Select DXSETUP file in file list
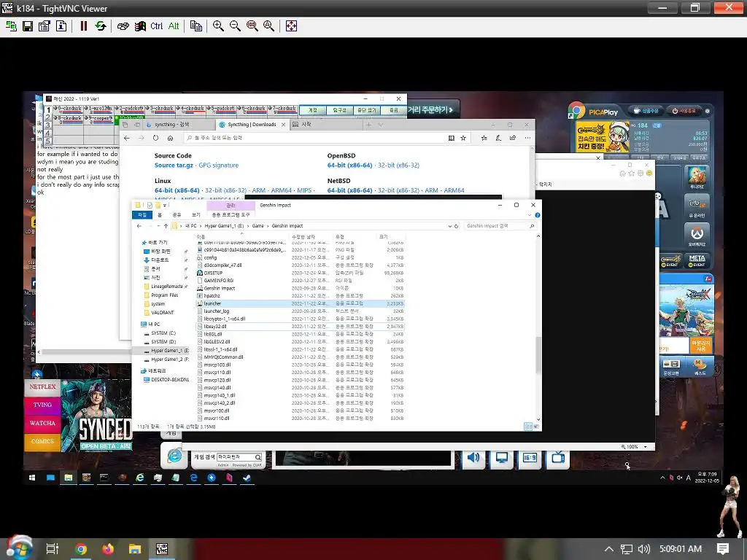This screenshot has width=747, height=560. coord(301,273)
